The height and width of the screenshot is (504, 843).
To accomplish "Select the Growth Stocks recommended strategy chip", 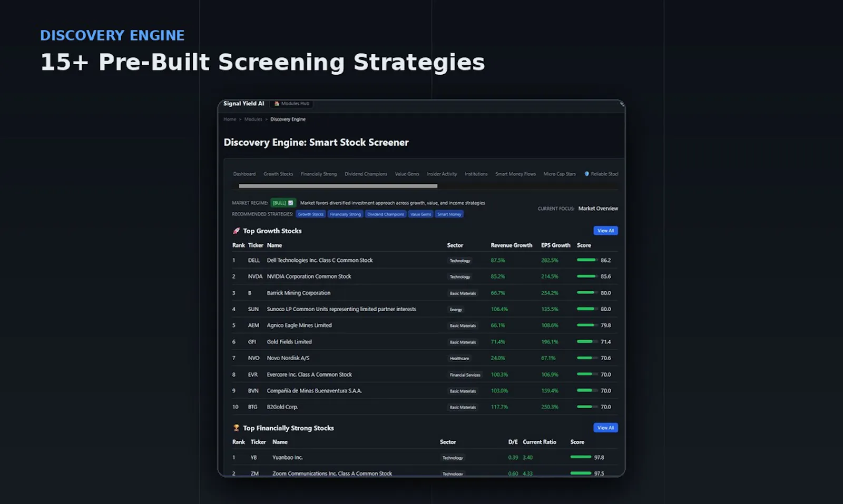I will (x=310, y=214).
